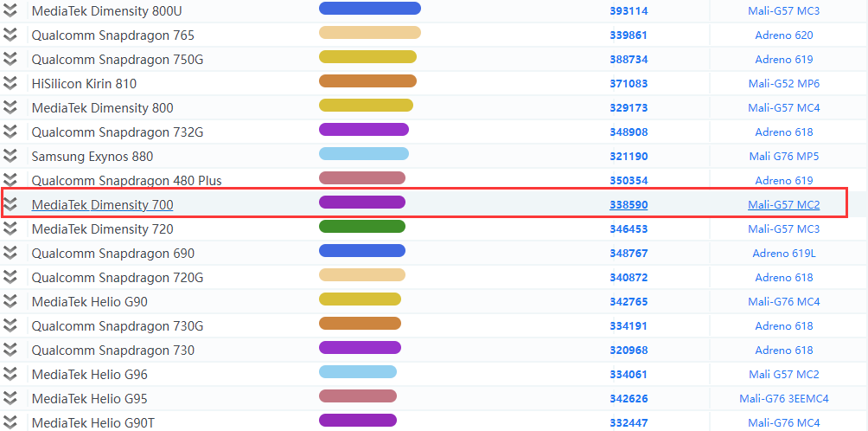Click the orange bar for Snapdragon 730G
The image size is (868, 431).
(x=360, y=324)
